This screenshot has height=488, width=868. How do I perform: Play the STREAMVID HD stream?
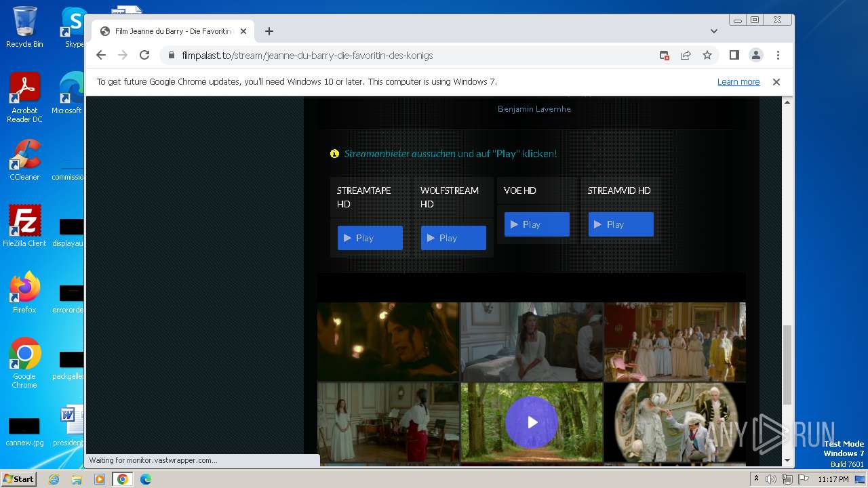pyautogui.click(x=621, y=224)
